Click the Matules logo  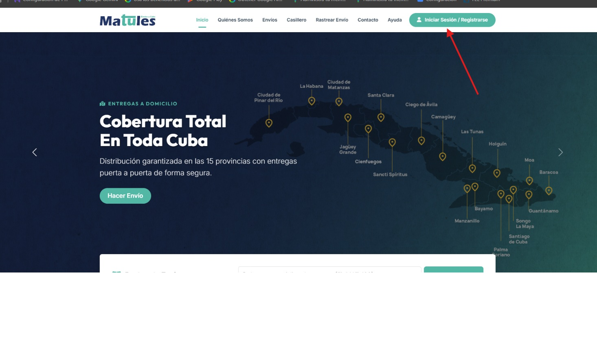pyautogui.click(x=127, y=20)
